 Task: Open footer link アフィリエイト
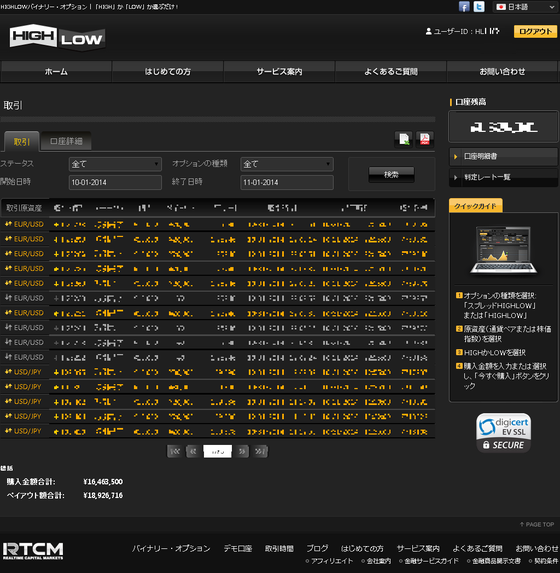[332, 561]
